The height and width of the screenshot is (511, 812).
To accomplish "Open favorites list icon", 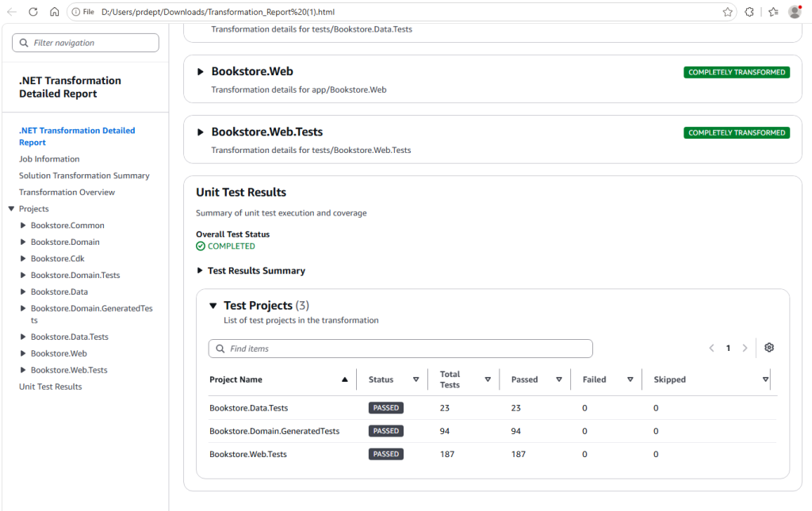I will pyautogui.click(x=774, y=12).
